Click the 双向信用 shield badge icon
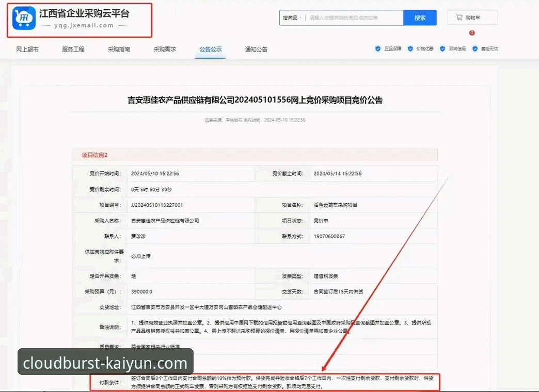Viewport: 539px width, 392px height. click(x=442, y=49)
